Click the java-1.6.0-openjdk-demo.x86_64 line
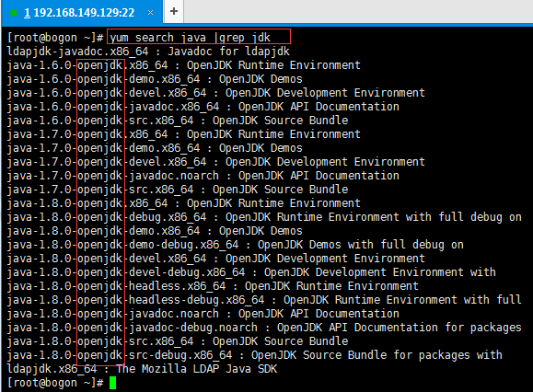This screenshot has height=392, width=533. (155, 79)
